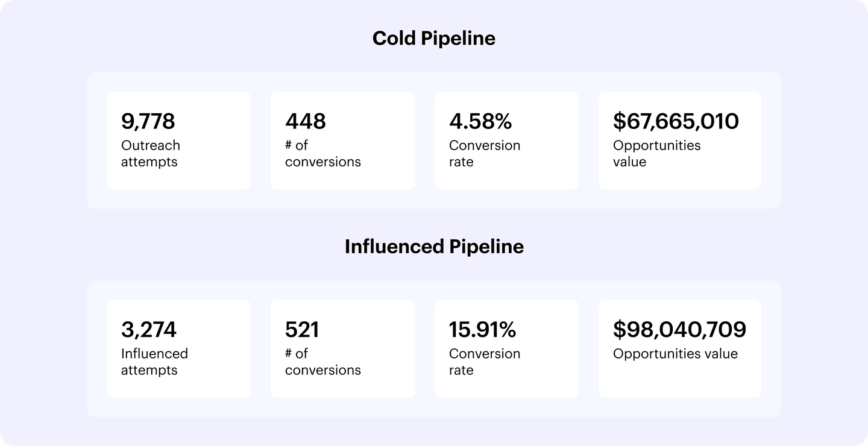Click the Conversion rate label under 15.91%
The image size is (868, 446).
[484, 362]
